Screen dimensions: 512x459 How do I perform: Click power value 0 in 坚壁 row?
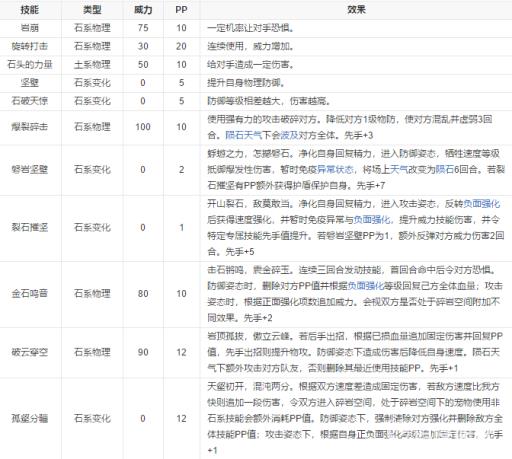click(143, 82)
